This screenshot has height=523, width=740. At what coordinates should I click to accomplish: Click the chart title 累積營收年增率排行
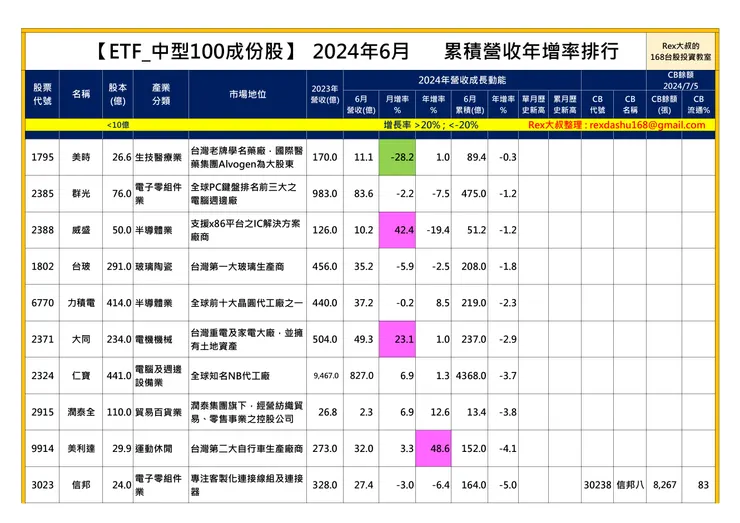click(531, 51)
